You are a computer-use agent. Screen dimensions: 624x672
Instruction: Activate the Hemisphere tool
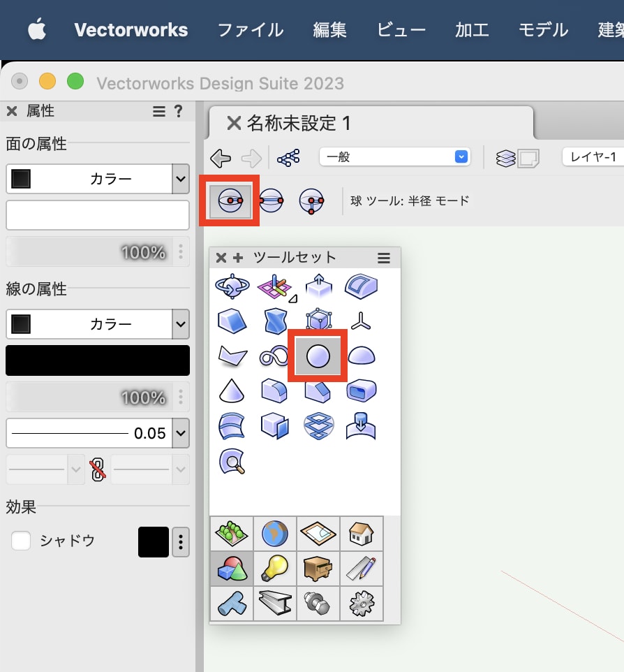click(361, 356)
